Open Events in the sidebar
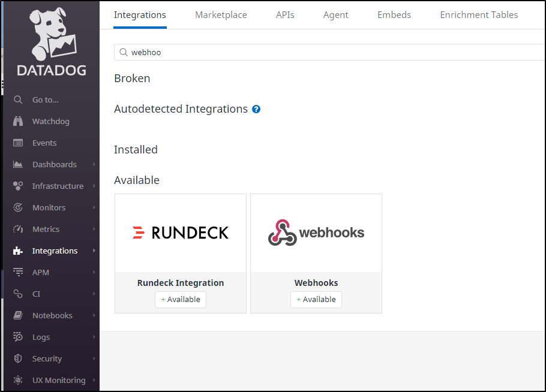The width and height of the screenshot is (546, 392). (x=44, y=143)
